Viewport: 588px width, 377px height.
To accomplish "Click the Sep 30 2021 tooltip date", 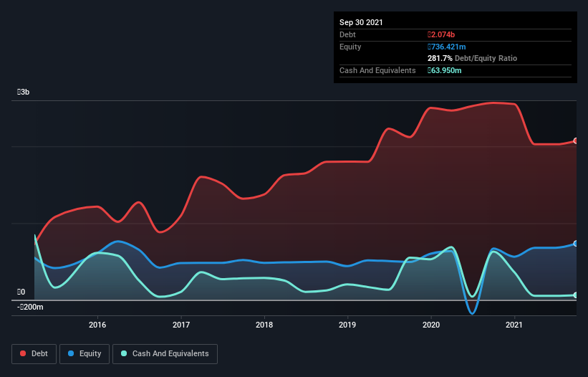I will coord(361,22).
